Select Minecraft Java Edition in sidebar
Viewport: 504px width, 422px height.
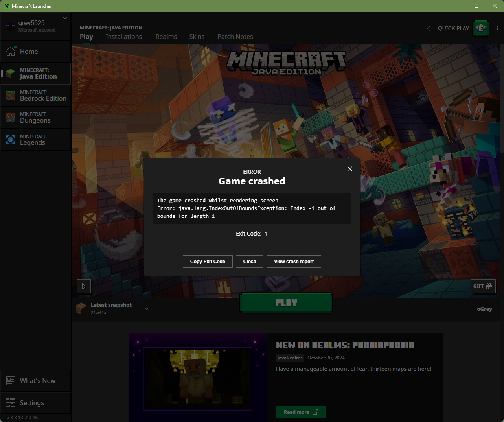[36, 74]
